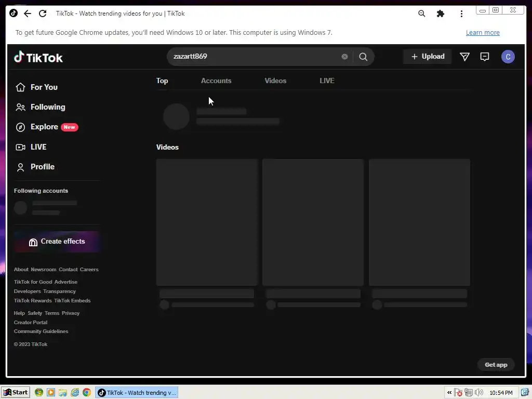Switch to the Videos tab
532x399 pixels.
(275, 81)
